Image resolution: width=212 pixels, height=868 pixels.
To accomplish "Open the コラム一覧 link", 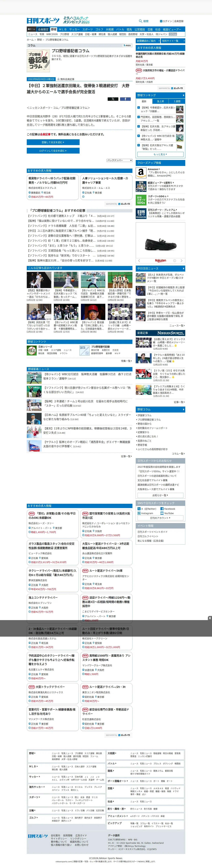I will pyautogui.click(x=178, y=454).
